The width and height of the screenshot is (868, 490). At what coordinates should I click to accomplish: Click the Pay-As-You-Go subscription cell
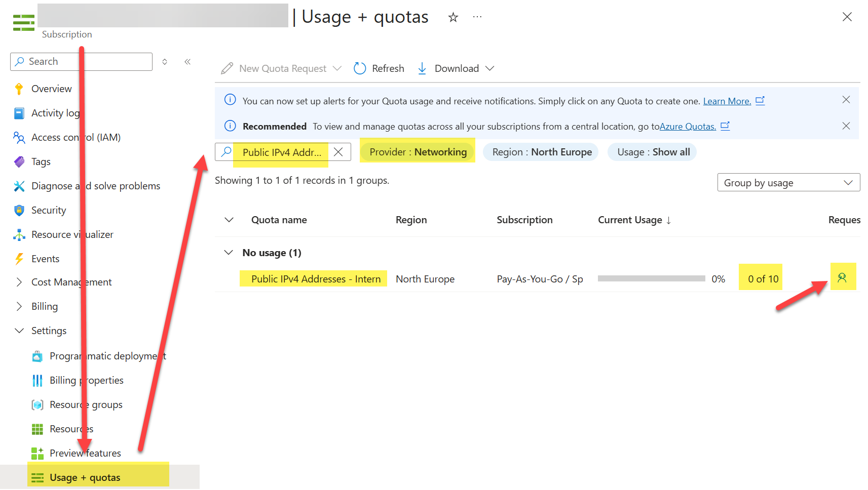(540, 279)
